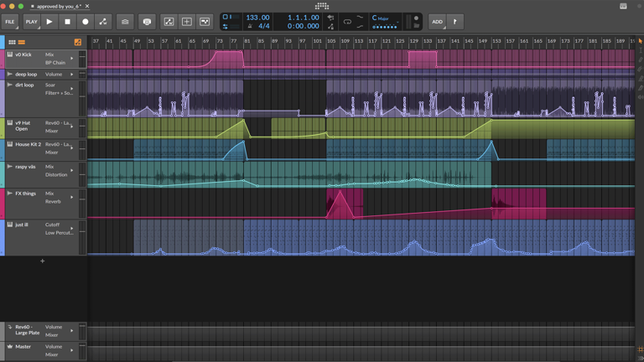The height and width of the screenshot is (362, 644).
Task: Expand automation parameter arrow on dirt loop
Action: [x=72, y=89]
